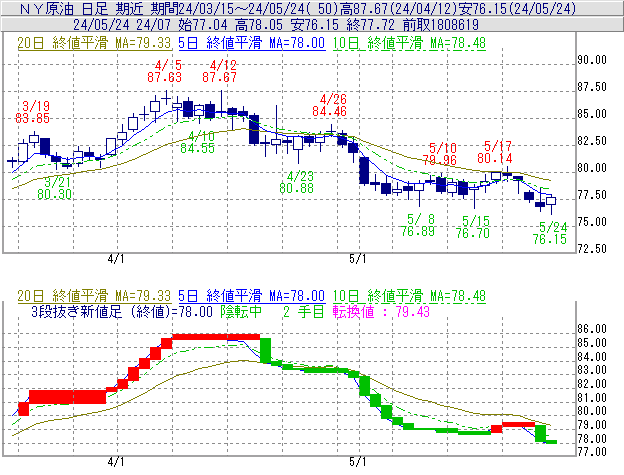Select the 3/19 high label 83.85

33,112
